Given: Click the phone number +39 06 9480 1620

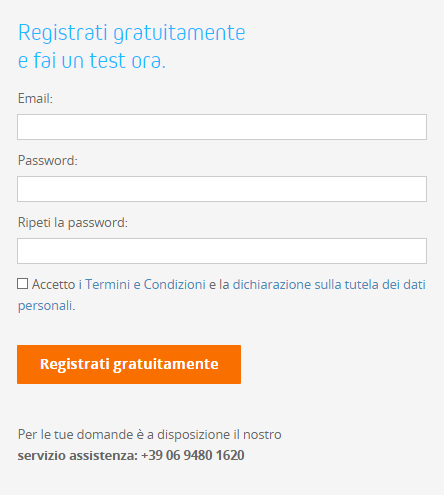Looking at the screenshot, I should 193,455.
